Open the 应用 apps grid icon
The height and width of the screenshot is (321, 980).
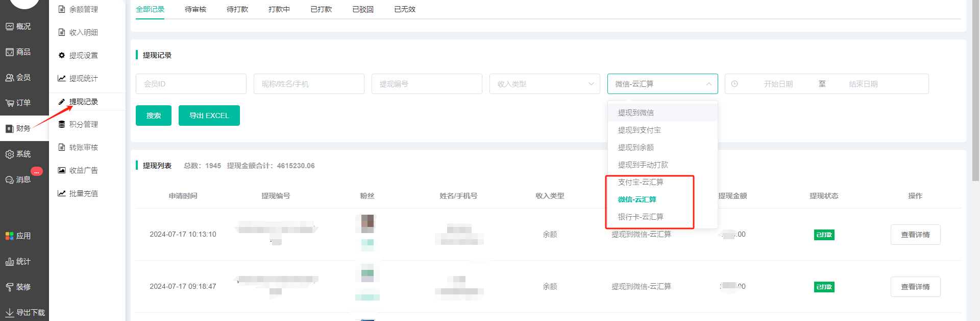pos(10,236)
